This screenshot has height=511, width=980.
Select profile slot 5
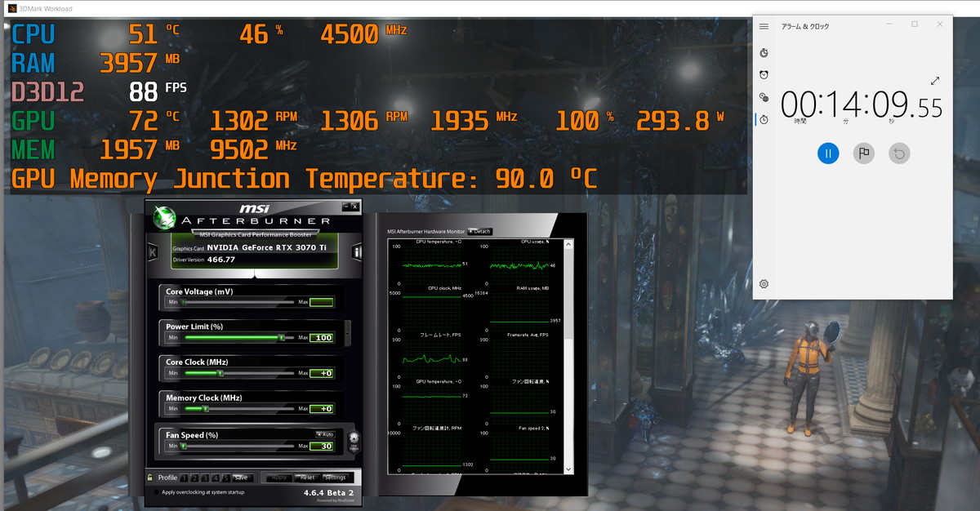(226, 478)
